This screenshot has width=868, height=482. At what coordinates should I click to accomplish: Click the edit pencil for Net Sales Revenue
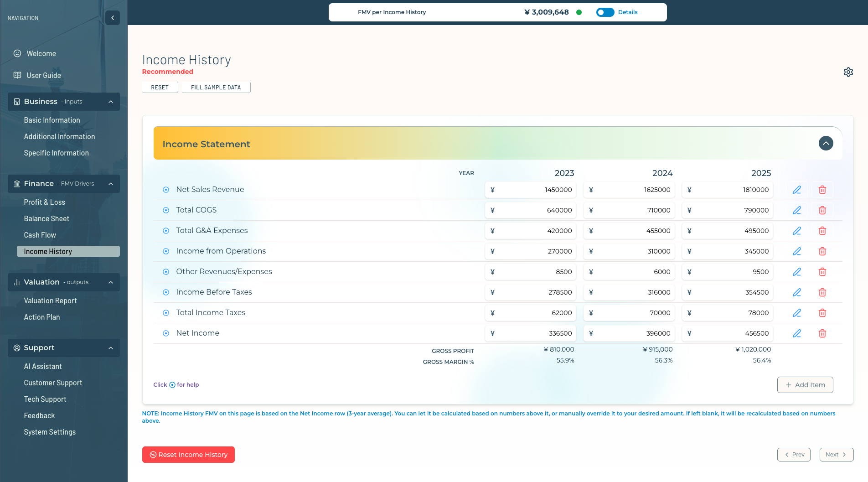tap(796, 190)
